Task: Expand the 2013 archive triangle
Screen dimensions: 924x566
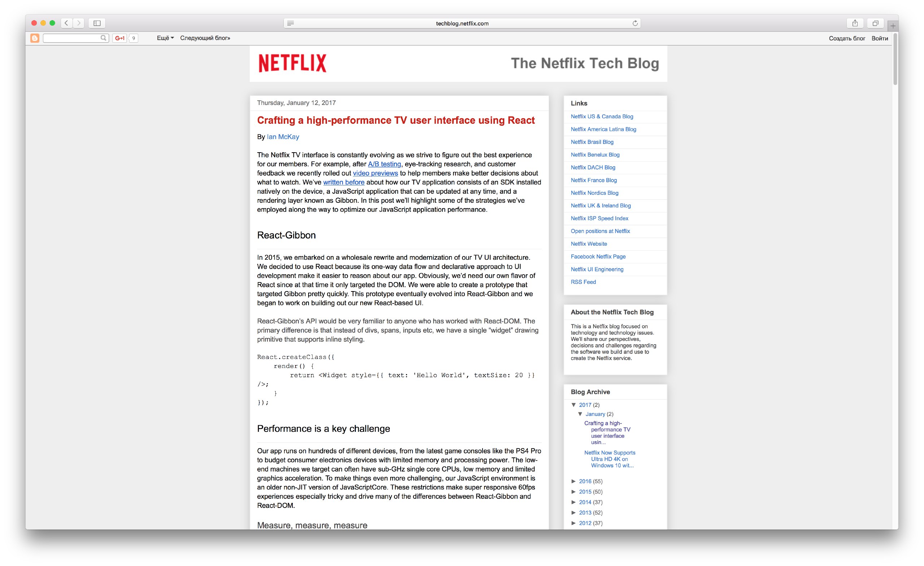Action: 574,513
